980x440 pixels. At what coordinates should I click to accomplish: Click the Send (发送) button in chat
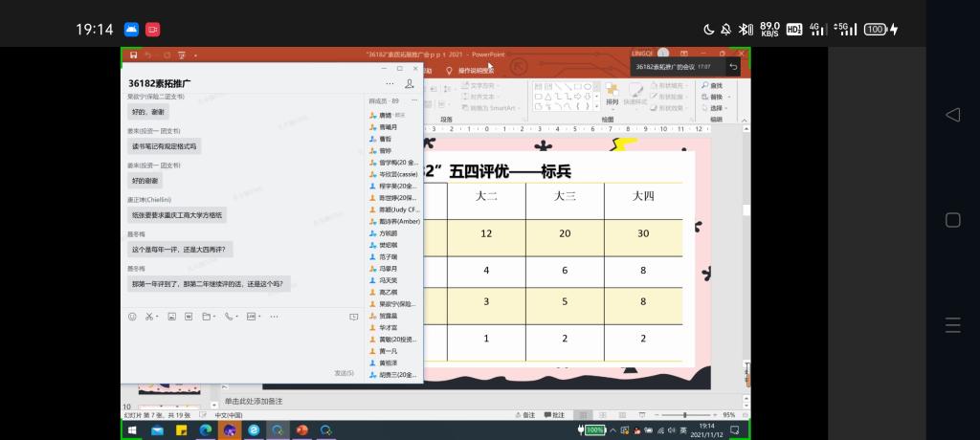pyautogui.click(x=344, y=373)
